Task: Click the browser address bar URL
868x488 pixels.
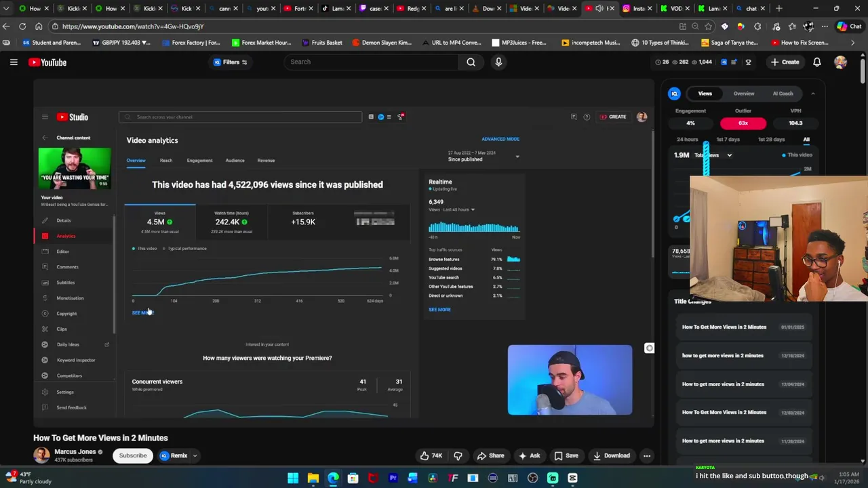Action: click(133, 26)
